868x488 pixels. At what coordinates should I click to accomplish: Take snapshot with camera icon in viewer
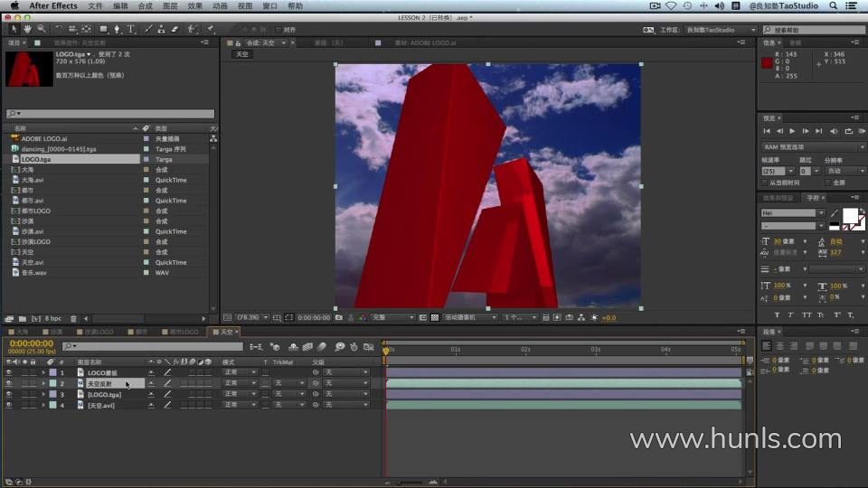(339, 317)
